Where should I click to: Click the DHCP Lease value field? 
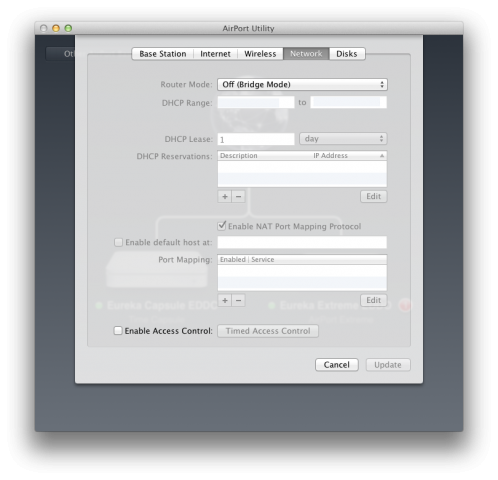[x=256, y=139]
